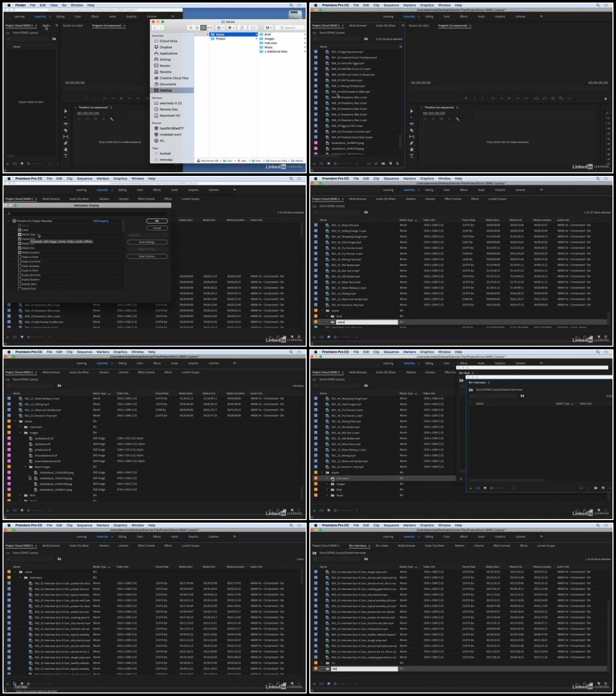Viewport: 616px width, 696px height.
Task: Select the football tag in Finder sidebar
Action: (x=162, y=153)
